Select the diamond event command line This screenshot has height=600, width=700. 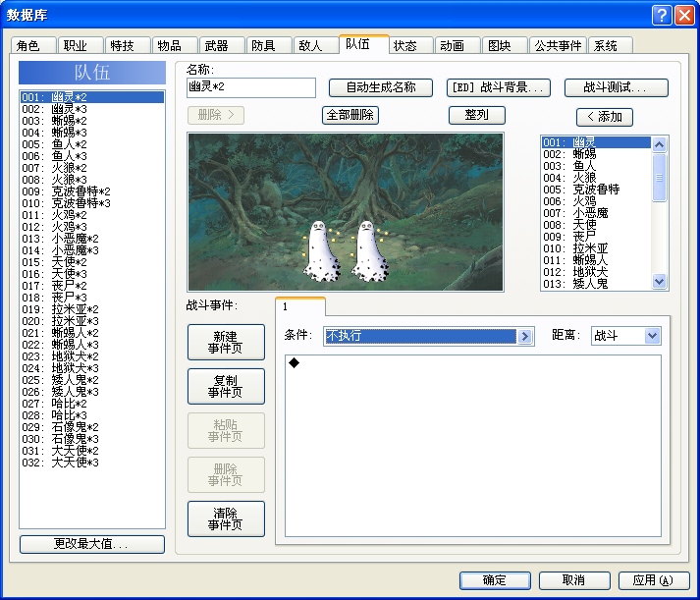click(473, 363)
